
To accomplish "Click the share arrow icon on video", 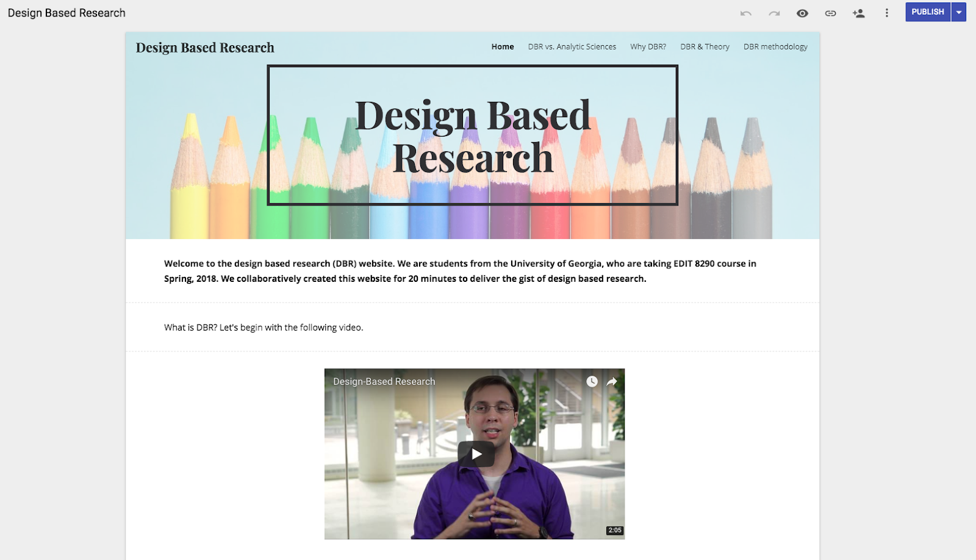I will pos(612,381).
